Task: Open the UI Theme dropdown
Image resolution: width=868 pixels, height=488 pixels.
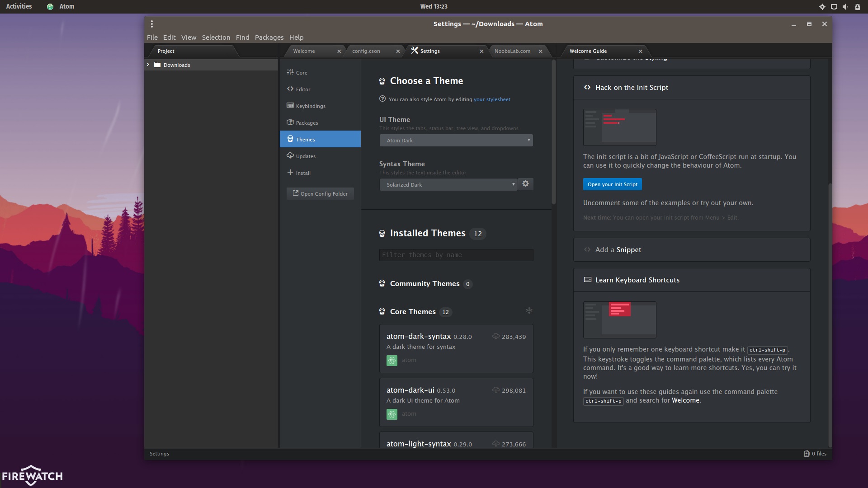Action: click(x=456, y=141)
